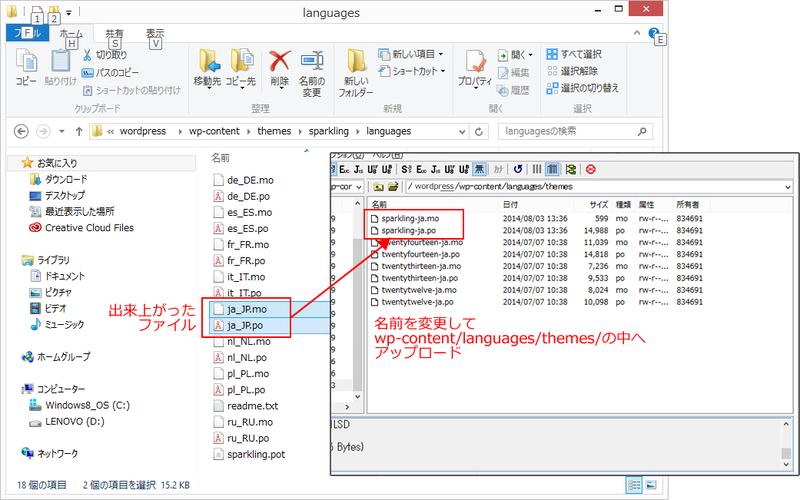
Task: Click Edit (編集) in Open group
Action: coord(513,72)
